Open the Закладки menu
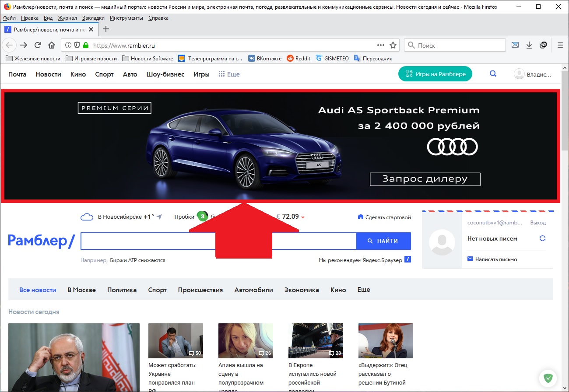This screenshot has width=569, height=392. pyautogui.click(x=93, y=18)
